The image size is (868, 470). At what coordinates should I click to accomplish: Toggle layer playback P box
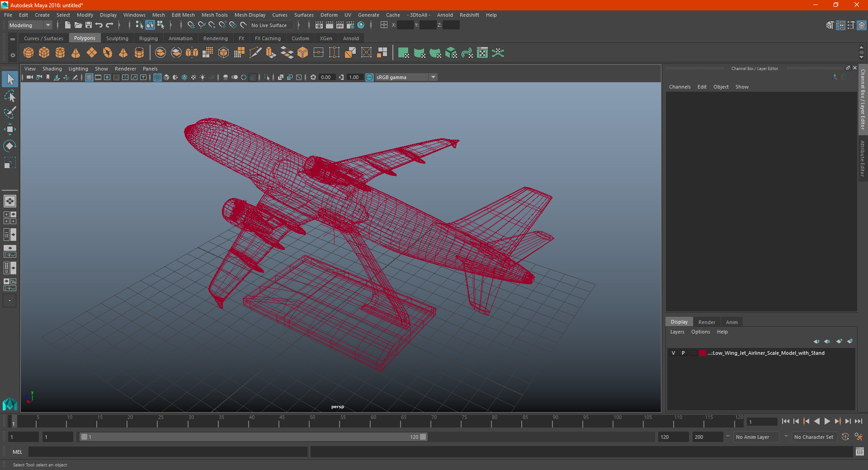[x=683, y=353]
